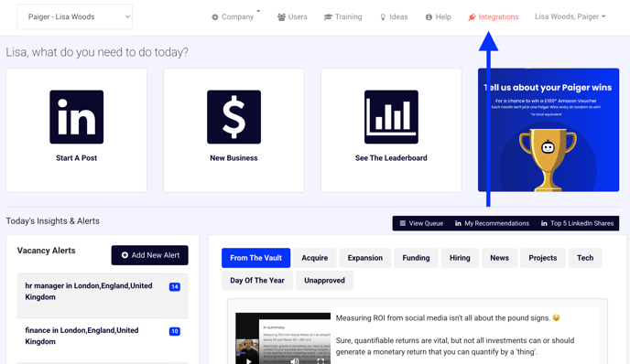Switch to the From The Vault tab

(x=256, y=258)
